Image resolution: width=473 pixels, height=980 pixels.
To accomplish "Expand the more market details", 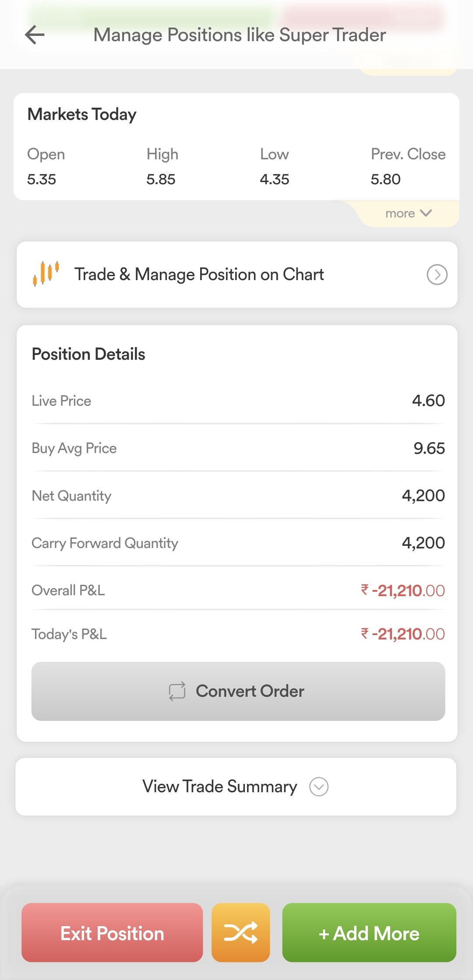I will click(x=408, y=213).
